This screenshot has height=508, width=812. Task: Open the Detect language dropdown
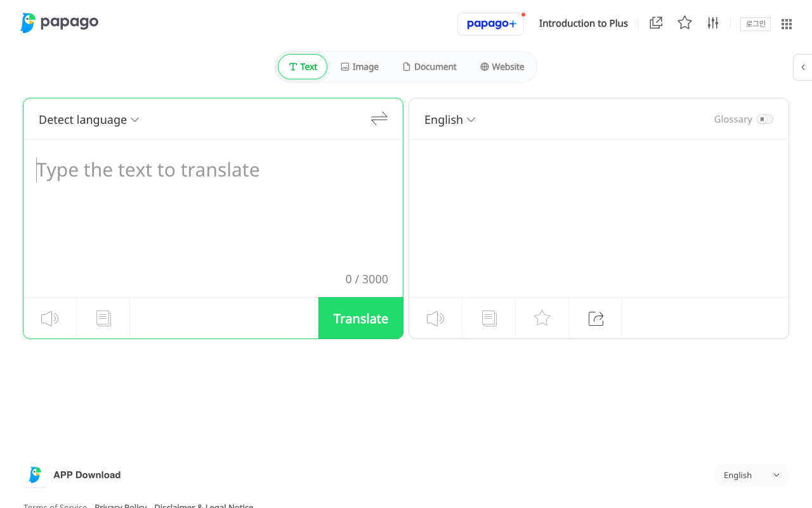click(88, 119)
